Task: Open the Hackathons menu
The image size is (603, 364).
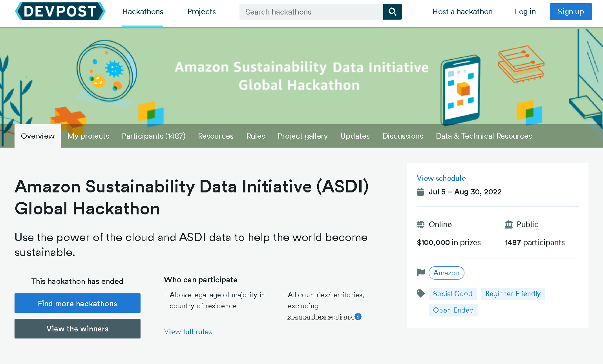Action: (x=143, y=12)
